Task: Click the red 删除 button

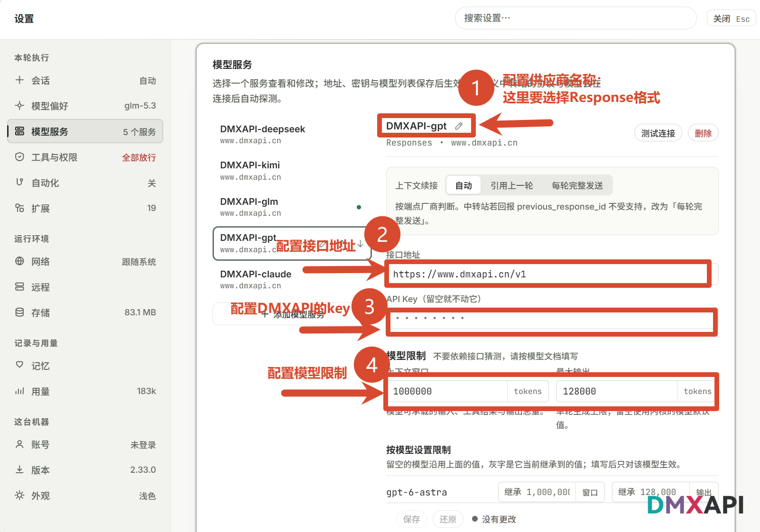Action: 703,133
